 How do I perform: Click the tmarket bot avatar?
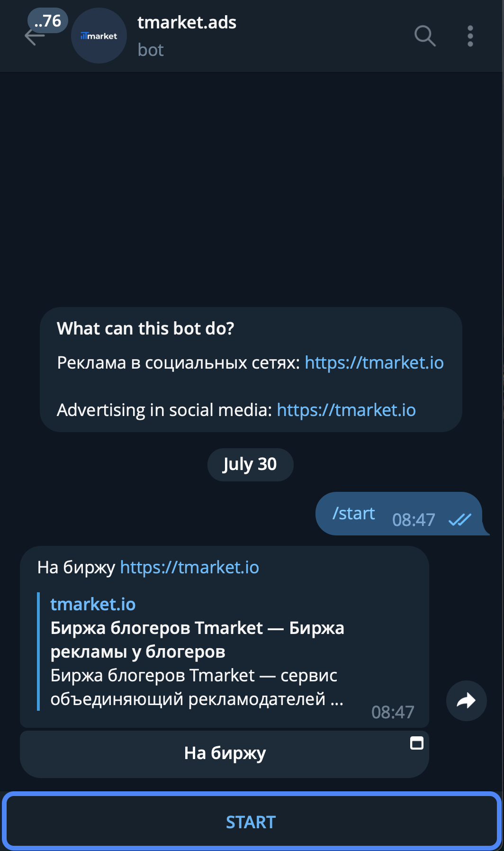tap(99, 36)
